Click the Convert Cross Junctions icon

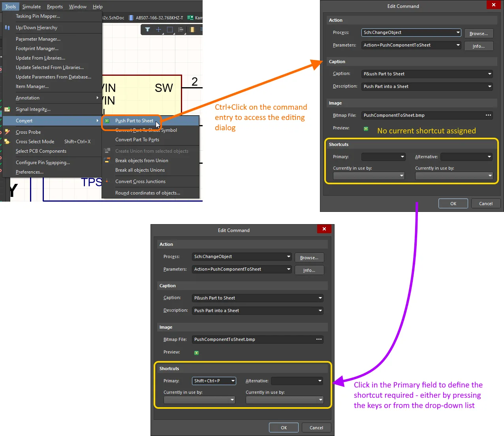107,181
